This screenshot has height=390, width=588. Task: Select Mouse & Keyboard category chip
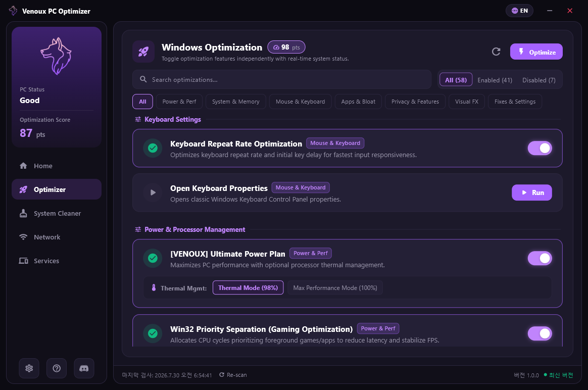pyautogui.click(x=301, y=102)
